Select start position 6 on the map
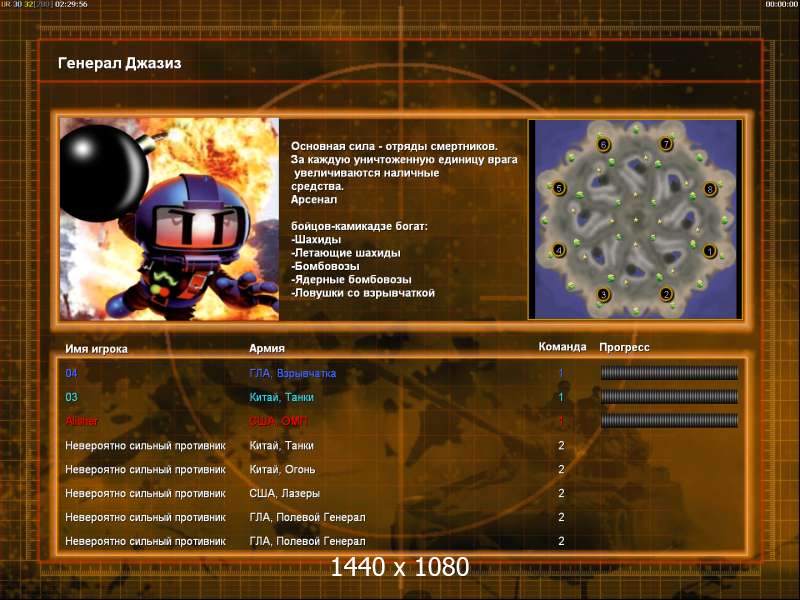This screenshot has width=800, height=600. pyautogui.click(x=604, y=145)
